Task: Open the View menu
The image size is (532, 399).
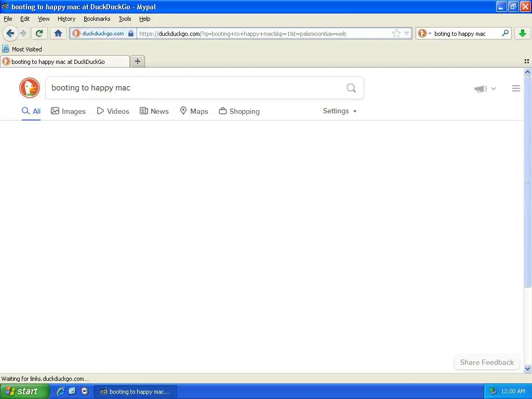Action: (x=44, y=19)
